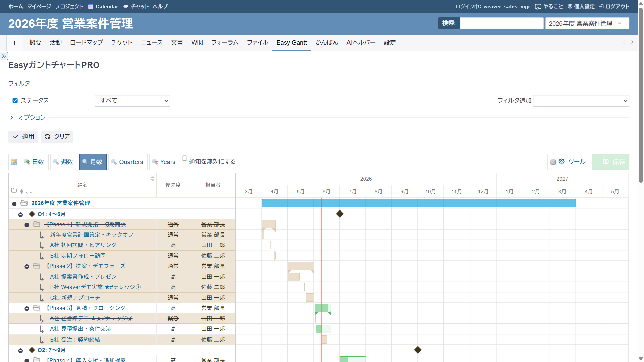This screenshot has height=362, width=644.
Task: Open the ツール gear menu
Action: point(569,162)
